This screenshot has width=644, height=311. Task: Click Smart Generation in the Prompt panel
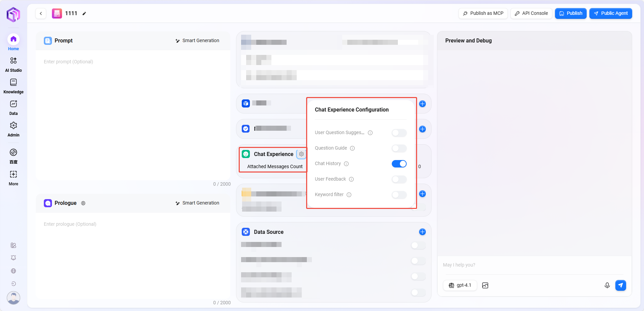click(x=197, y=40)
